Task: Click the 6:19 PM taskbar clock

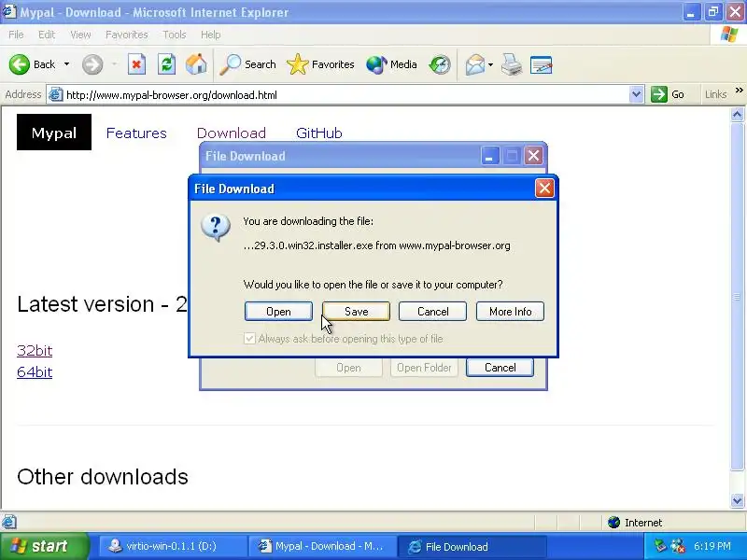Action: pos(712,546)
